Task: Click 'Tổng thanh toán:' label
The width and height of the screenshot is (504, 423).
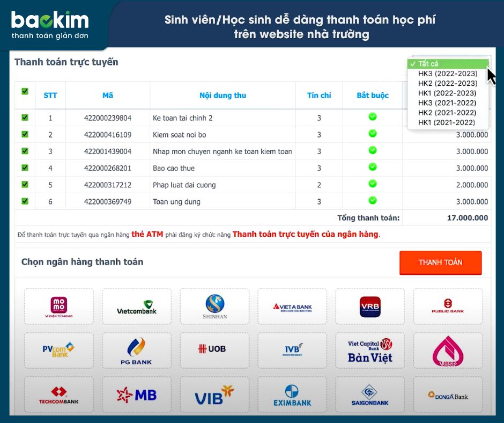Action: coord(368,218)
